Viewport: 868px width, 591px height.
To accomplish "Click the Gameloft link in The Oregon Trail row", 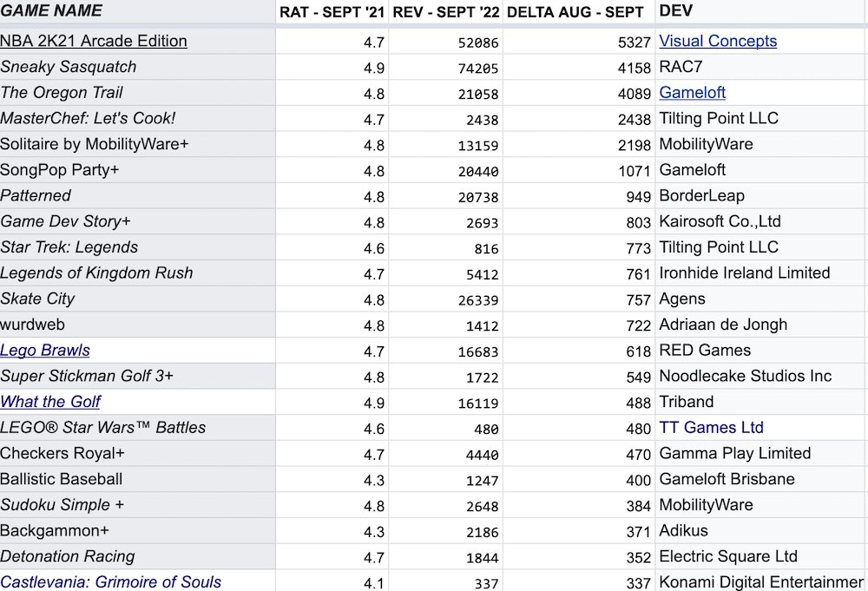I will click(x=692, y=93).
